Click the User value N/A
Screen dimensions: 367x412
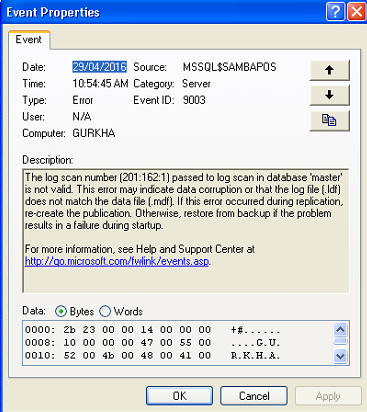(x=82, y=117)
